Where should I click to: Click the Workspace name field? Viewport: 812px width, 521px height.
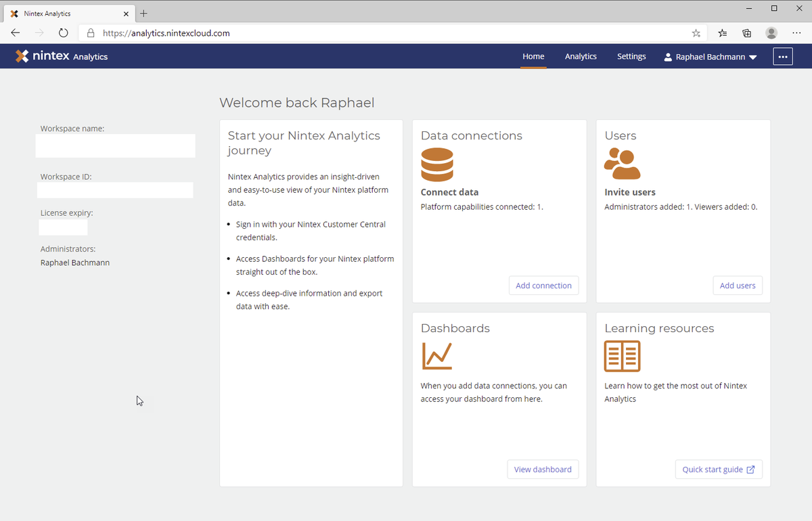pos(116,146)
